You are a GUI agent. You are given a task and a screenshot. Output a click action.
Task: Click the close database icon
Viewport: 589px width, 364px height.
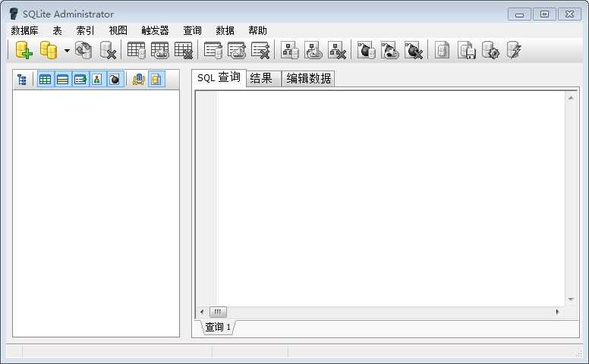point(108,50)
